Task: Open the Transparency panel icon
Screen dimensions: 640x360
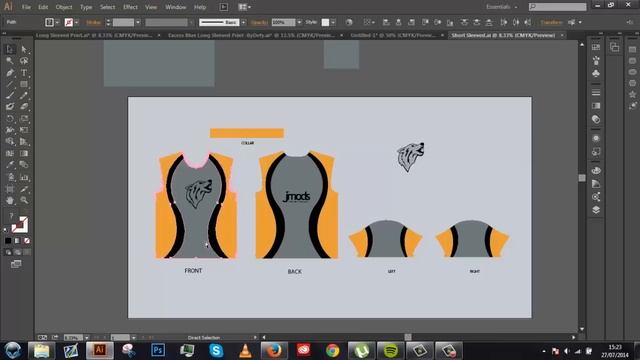Action: [596, 119]
